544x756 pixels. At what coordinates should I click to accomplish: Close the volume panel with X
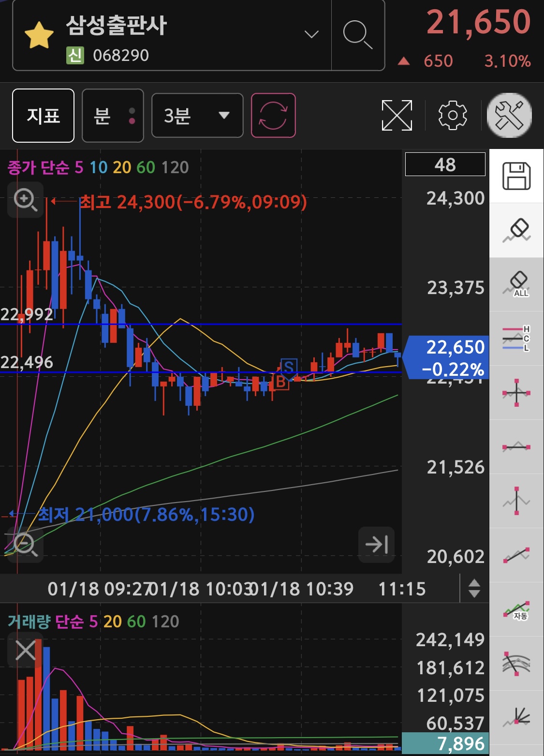click(26, 650)
